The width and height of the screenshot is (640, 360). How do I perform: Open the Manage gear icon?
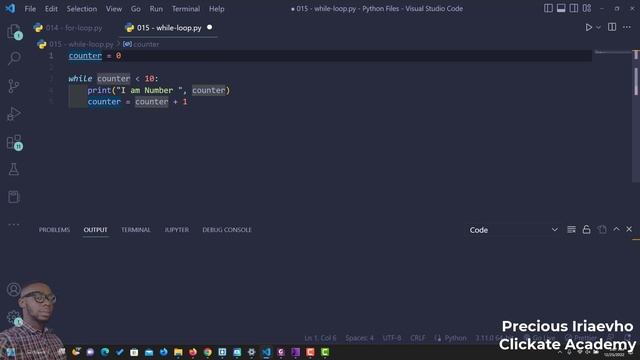click(13, 317)
